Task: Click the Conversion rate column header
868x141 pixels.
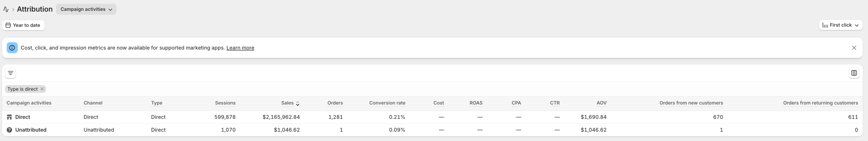Action: click(387, 103)
